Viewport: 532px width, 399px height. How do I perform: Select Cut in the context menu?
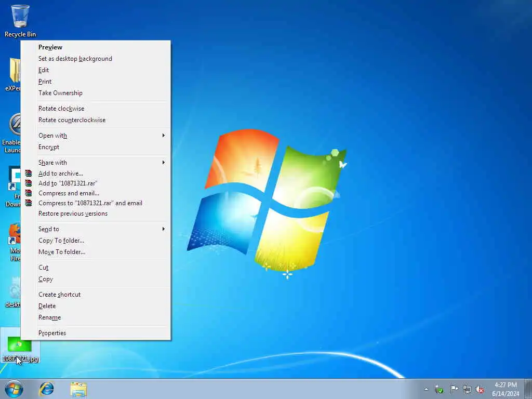click(x=96, y=268)
